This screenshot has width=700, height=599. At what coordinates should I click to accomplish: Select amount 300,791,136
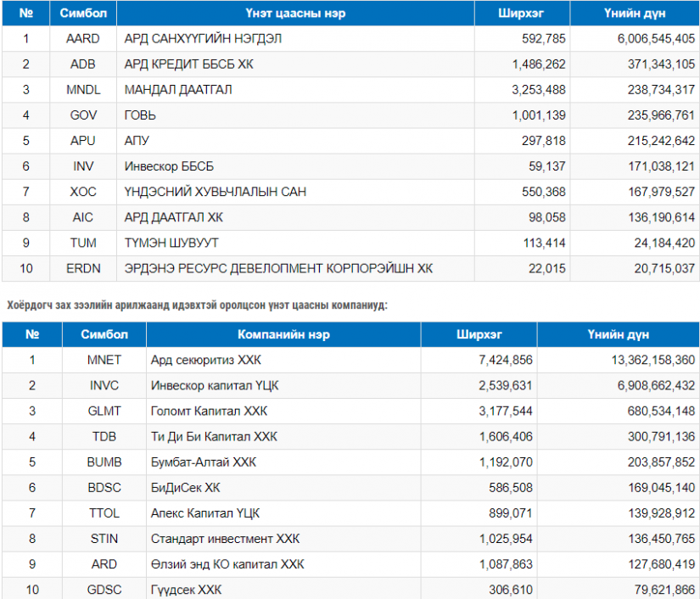661,436
